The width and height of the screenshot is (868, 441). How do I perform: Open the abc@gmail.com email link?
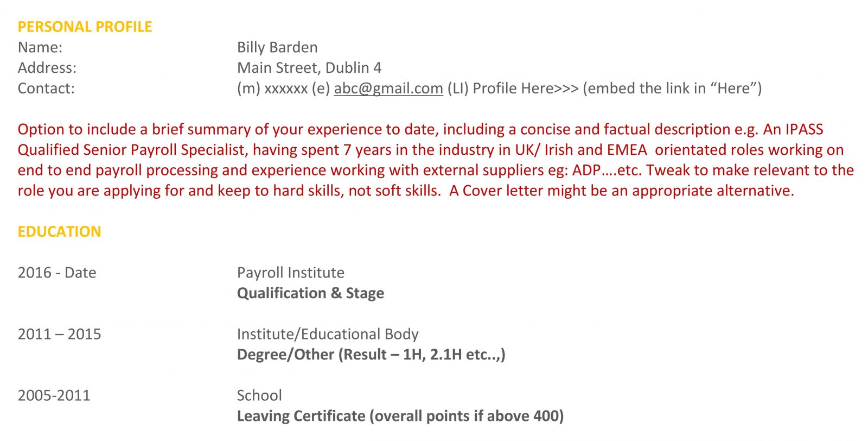[388, 89]
